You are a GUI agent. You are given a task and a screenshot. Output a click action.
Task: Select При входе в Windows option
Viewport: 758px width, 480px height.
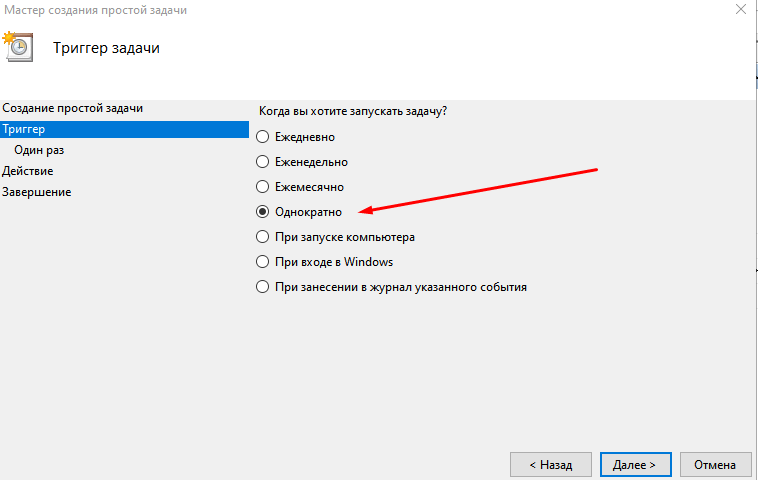tap(263, 262)
